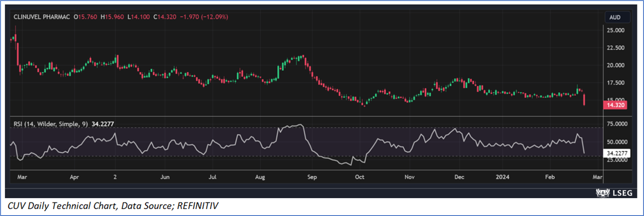Click the 2024 date axis label
This screenshot has height=216, width=644.
503,177
